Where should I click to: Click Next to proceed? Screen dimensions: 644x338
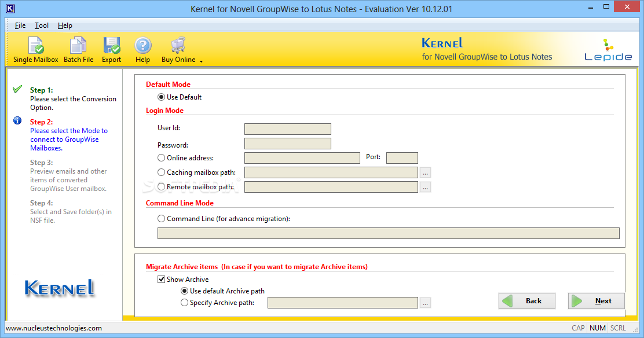(597, 301)
